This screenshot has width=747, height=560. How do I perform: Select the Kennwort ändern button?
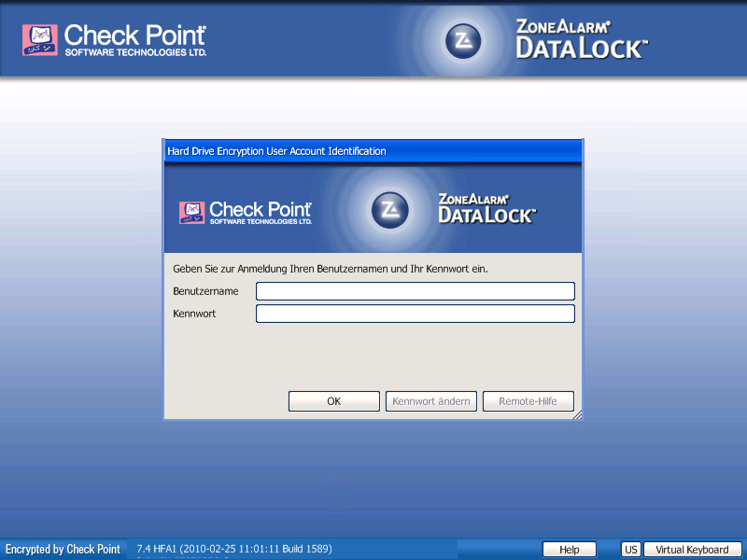point(431,401)
